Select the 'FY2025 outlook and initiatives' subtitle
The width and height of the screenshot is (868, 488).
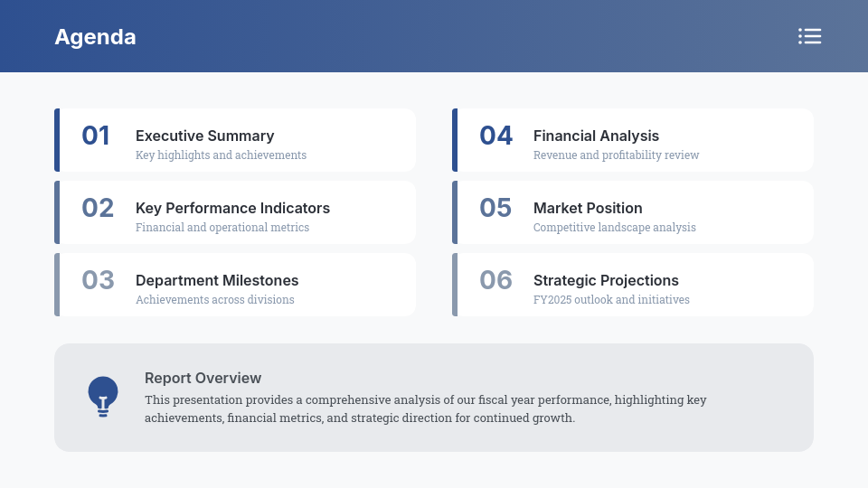612,299
